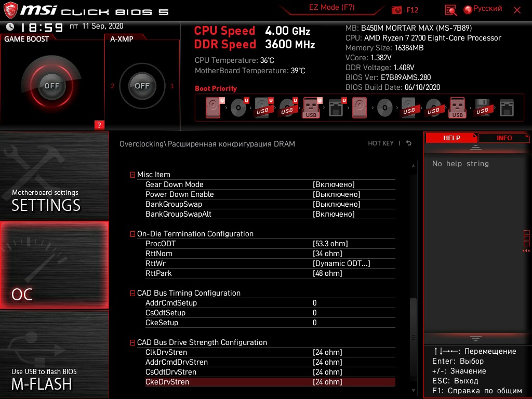Open Power Down Enable value options
This screenshot has width=532, height=399.
tap(336, 194)
